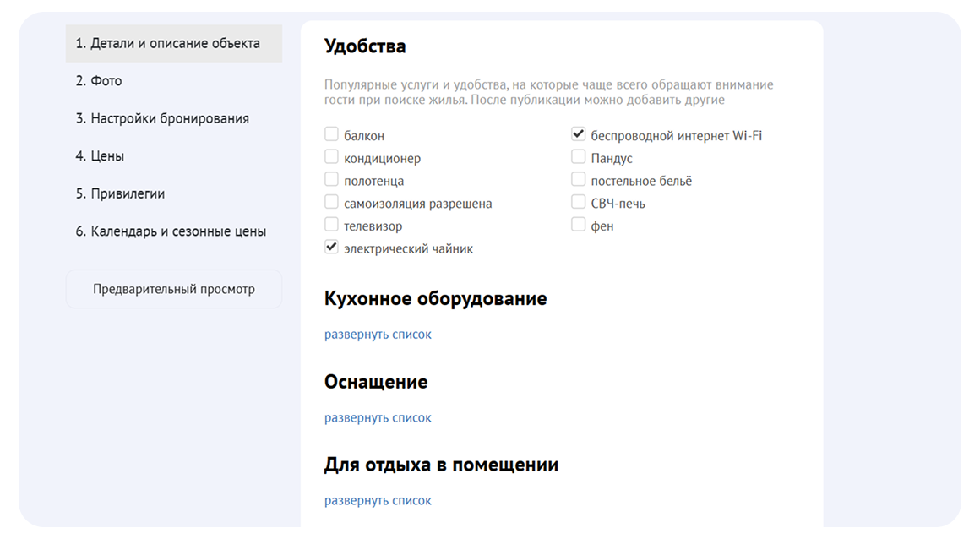Switch to Настройки бронирования step

162,119
